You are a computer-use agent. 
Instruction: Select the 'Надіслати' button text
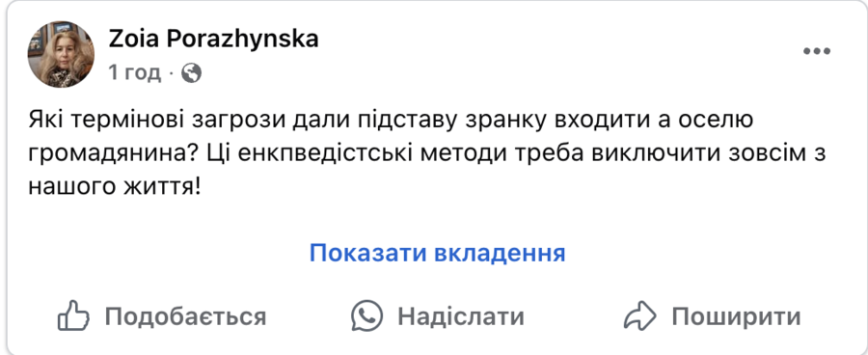point(461,316)
